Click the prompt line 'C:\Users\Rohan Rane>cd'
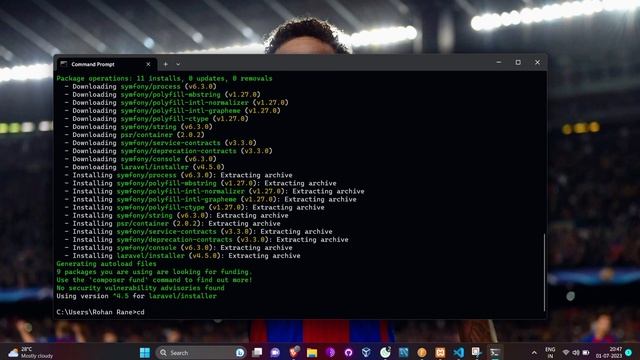 [100, 312]
